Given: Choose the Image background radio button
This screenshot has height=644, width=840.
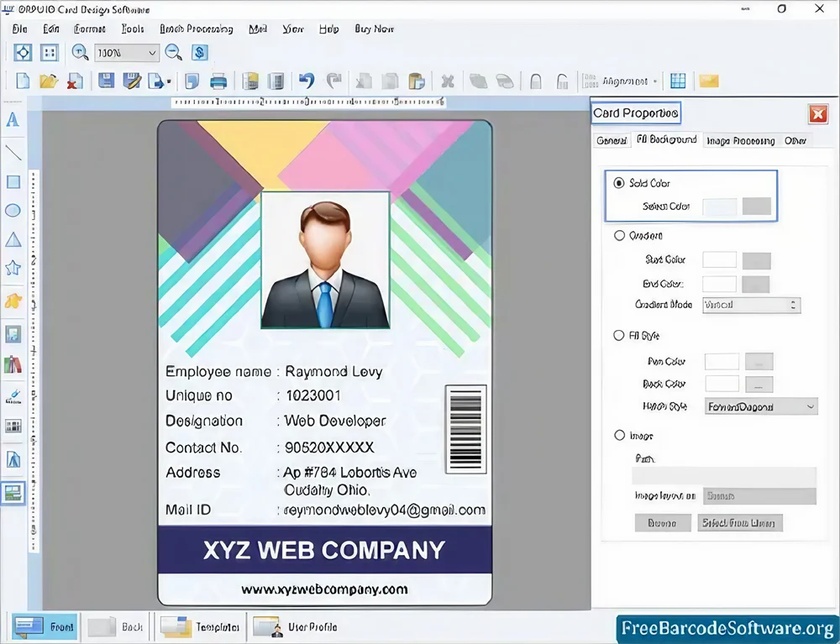Looking at the screenshot, I should pyautogui.click(x=620, y=436).
